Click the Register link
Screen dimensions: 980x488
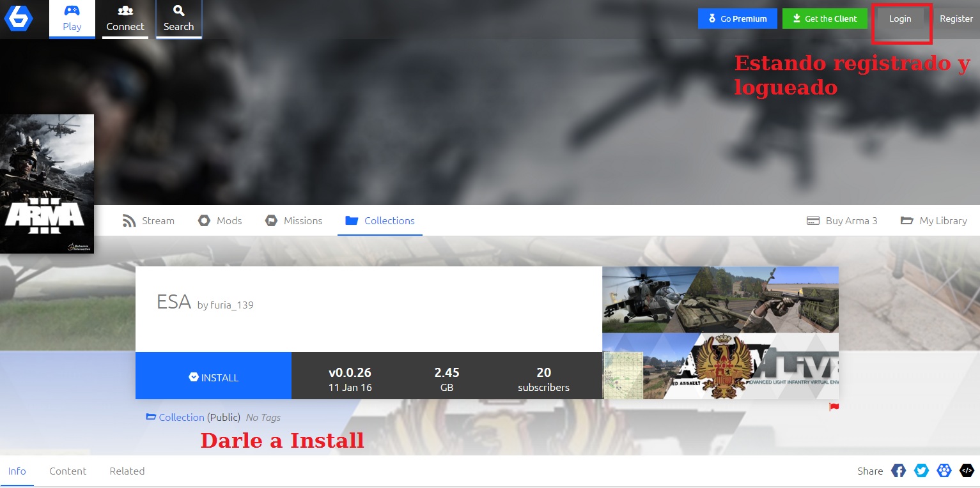[956, 19]
